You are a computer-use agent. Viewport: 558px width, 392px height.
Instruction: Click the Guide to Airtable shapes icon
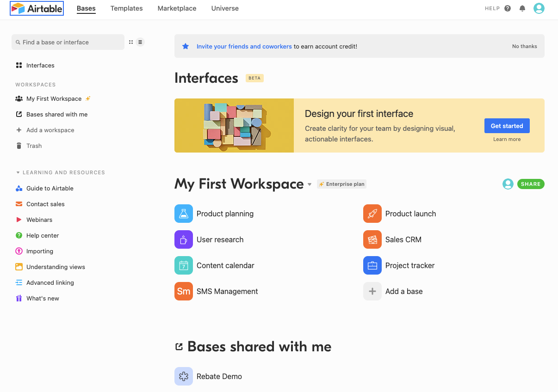19,188
